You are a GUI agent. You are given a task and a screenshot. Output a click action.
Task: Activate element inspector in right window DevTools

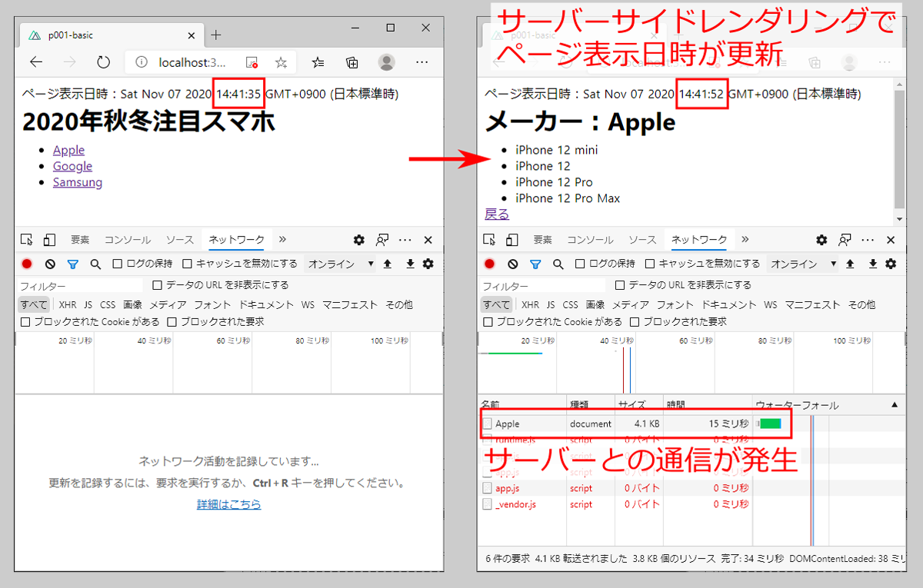[x=489, y=240]
